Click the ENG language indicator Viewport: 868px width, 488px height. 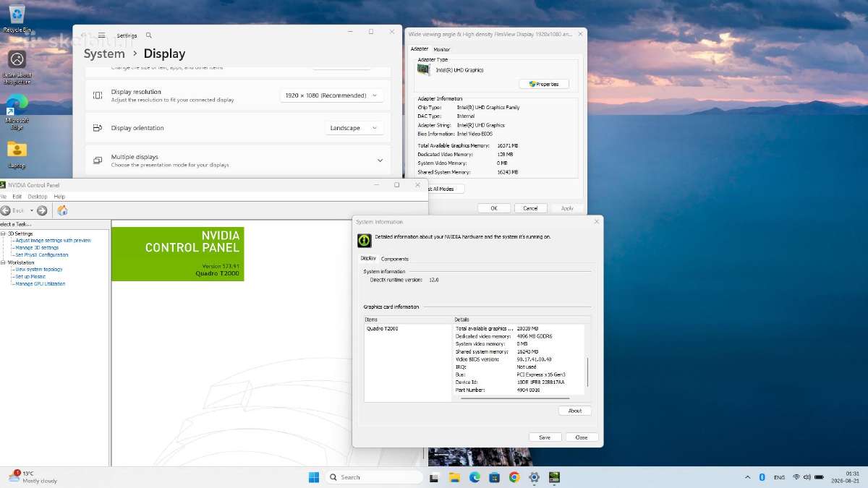pos(779,477)
